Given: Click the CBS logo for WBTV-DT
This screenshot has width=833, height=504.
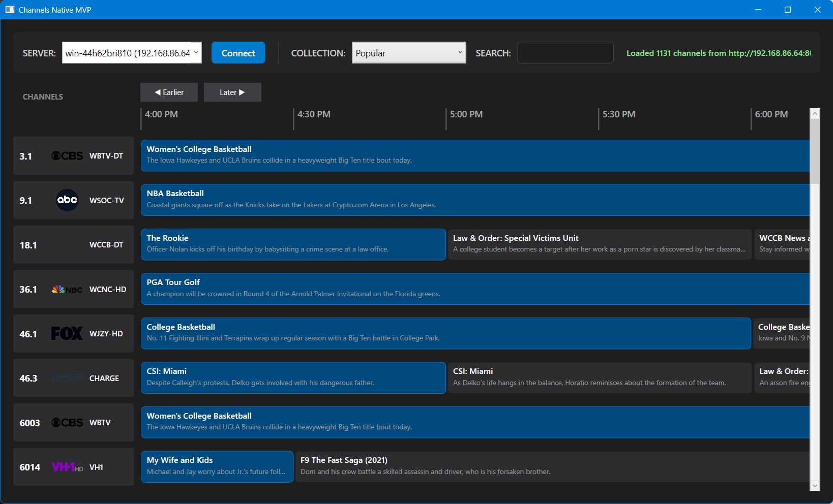Looking at the screenshot, I should 67,156.
